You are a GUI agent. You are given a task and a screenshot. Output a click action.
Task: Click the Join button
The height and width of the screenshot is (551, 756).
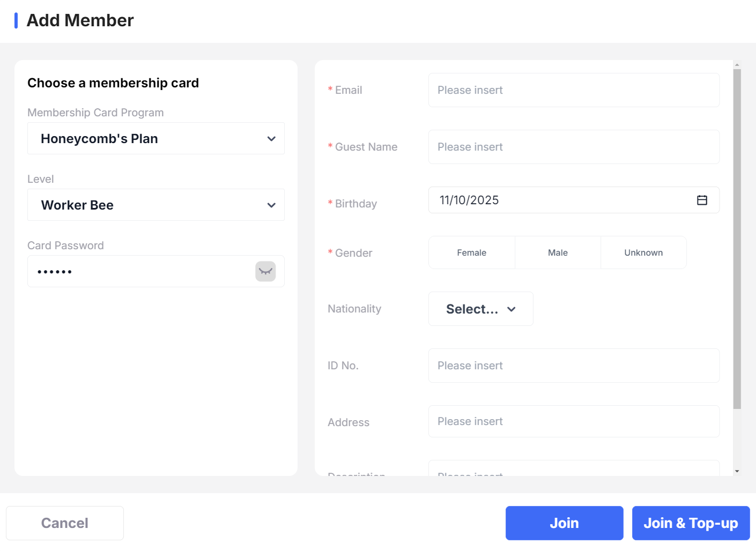coord(564,523)
